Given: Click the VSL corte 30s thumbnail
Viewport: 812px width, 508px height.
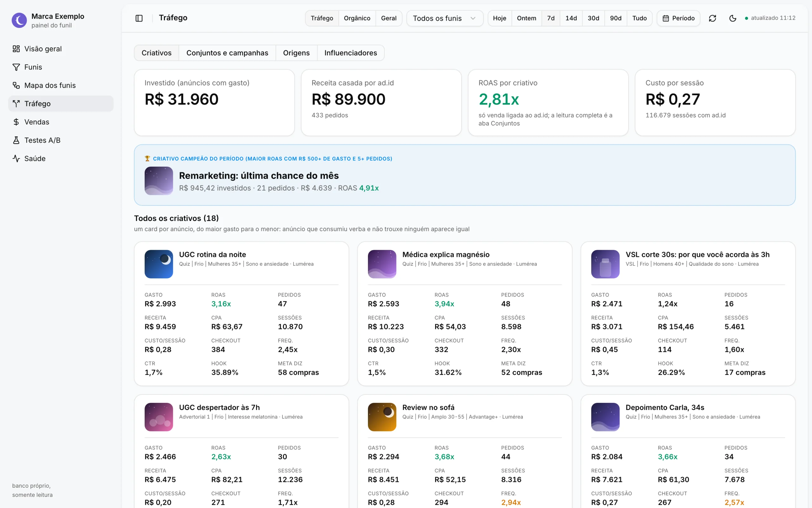Looking at the screenshot, I should click(x=605, y=264).
